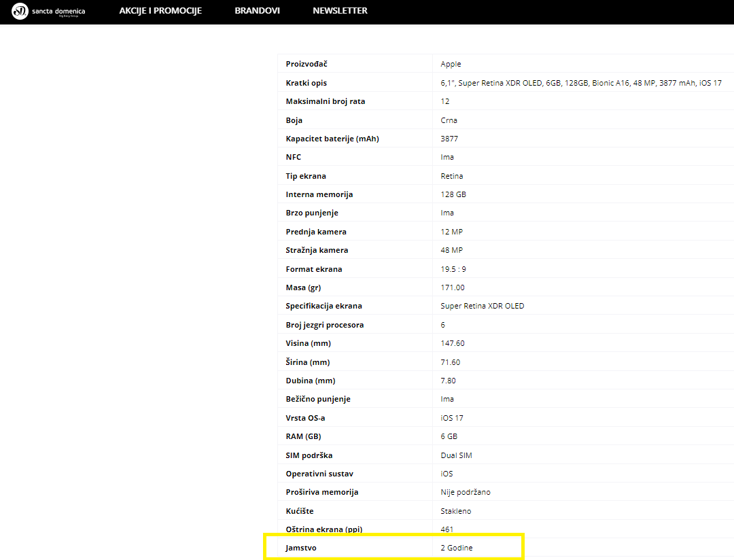Select the 'Prednja kamera' label
The height and width of the screenshot is (560, 734).
[316, 232]
